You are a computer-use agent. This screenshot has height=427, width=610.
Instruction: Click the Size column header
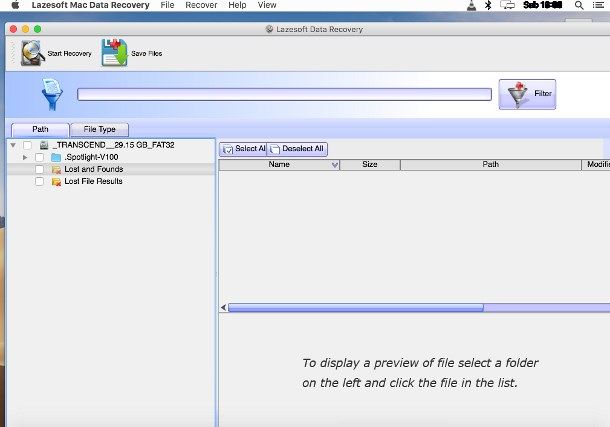[370, 164]
